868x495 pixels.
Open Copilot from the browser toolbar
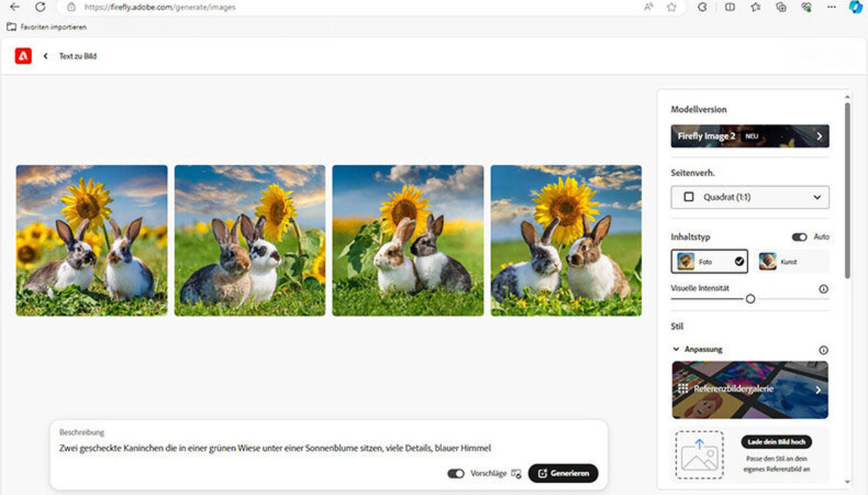(855, 7)
